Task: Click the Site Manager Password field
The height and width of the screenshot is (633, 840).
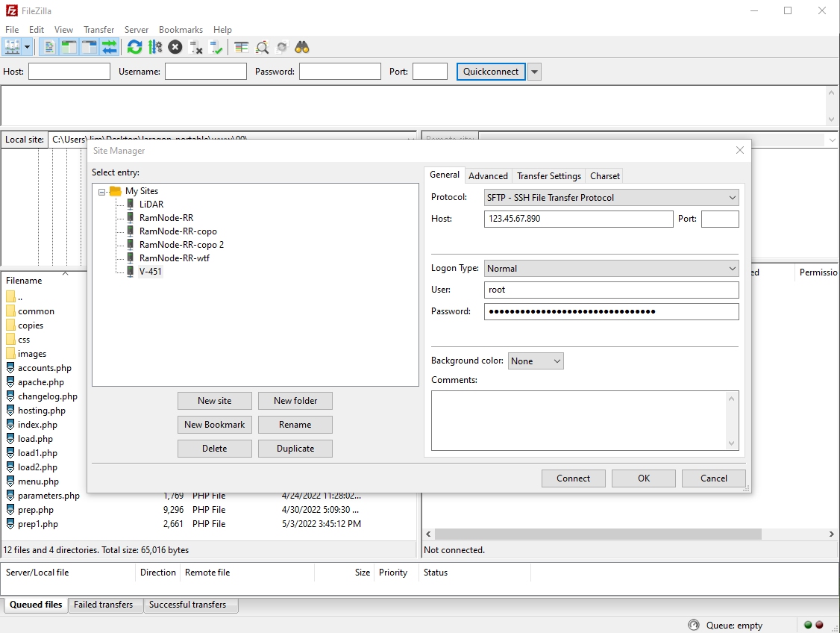Action: tap(611, 311)
